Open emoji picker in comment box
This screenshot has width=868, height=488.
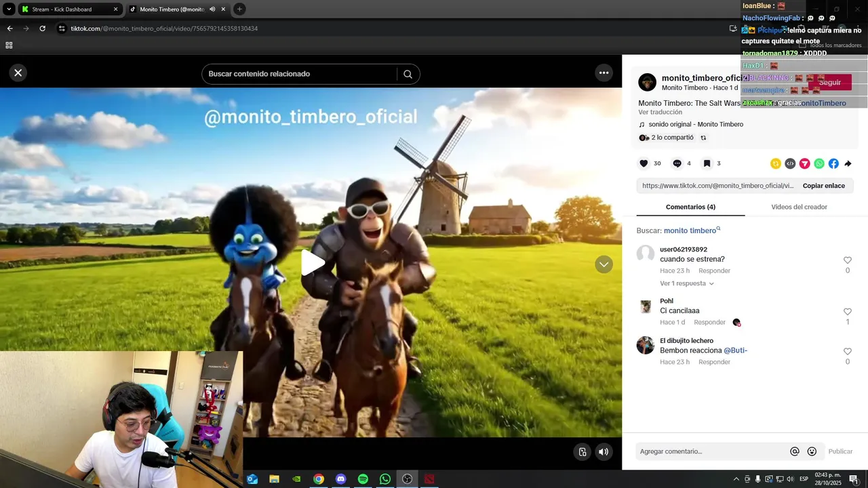812,451
